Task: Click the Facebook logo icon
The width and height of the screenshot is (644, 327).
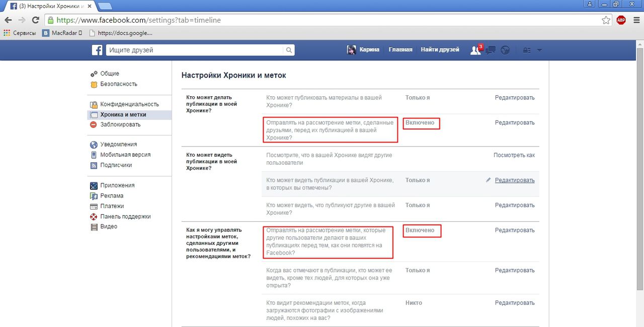Action: [x=97, y=50]
